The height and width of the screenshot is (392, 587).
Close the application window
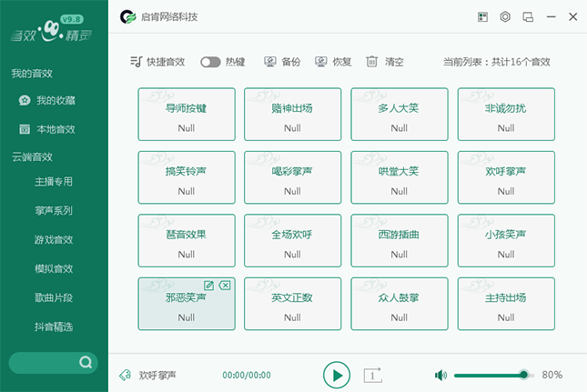(572, 17)
